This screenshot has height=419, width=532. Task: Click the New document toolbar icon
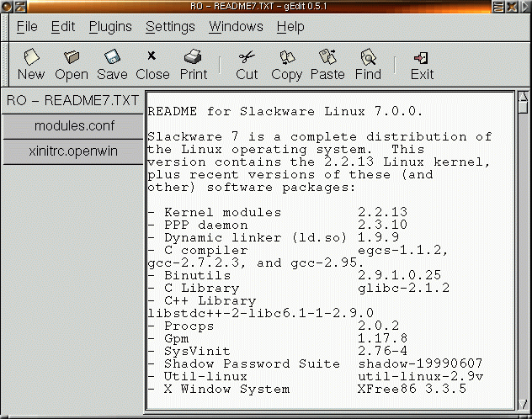[x=31, y=57]
